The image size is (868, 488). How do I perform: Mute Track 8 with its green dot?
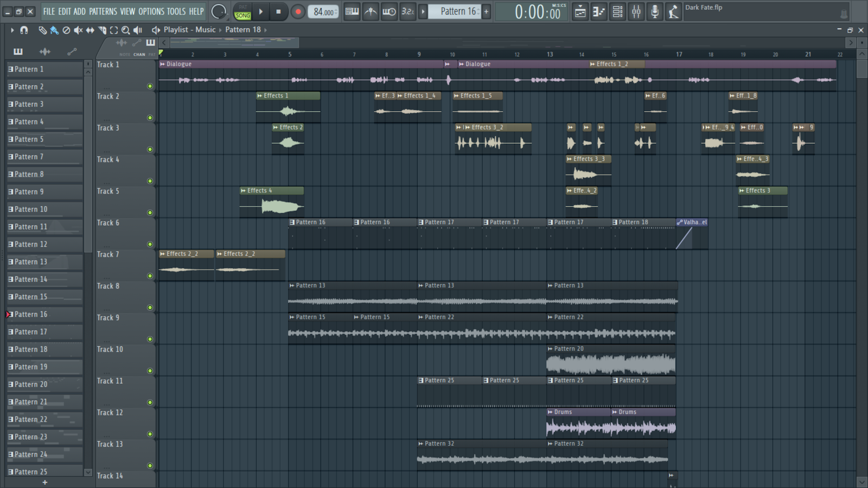pos(150,308)
